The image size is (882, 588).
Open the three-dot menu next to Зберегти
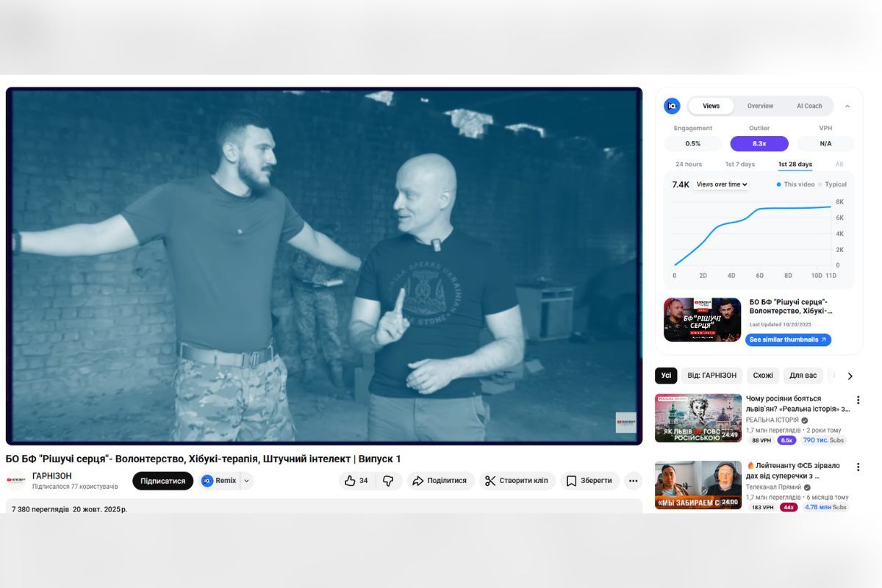click(633, 480)
